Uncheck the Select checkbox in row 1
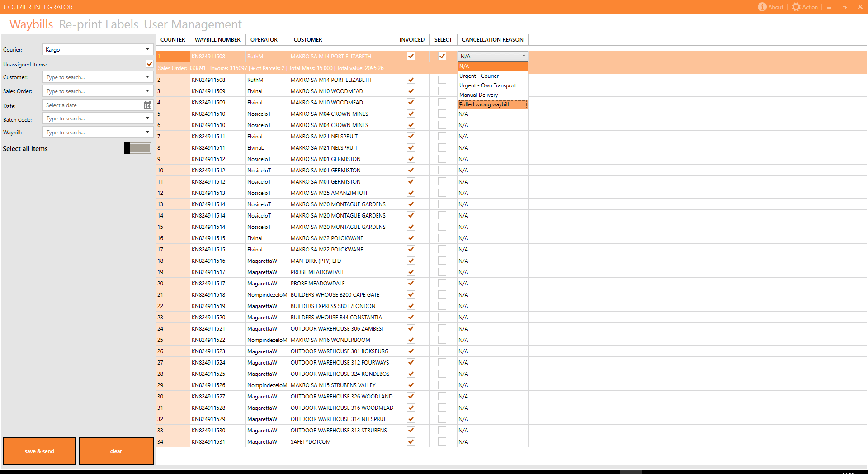868x474 pixels. [442, 56]
